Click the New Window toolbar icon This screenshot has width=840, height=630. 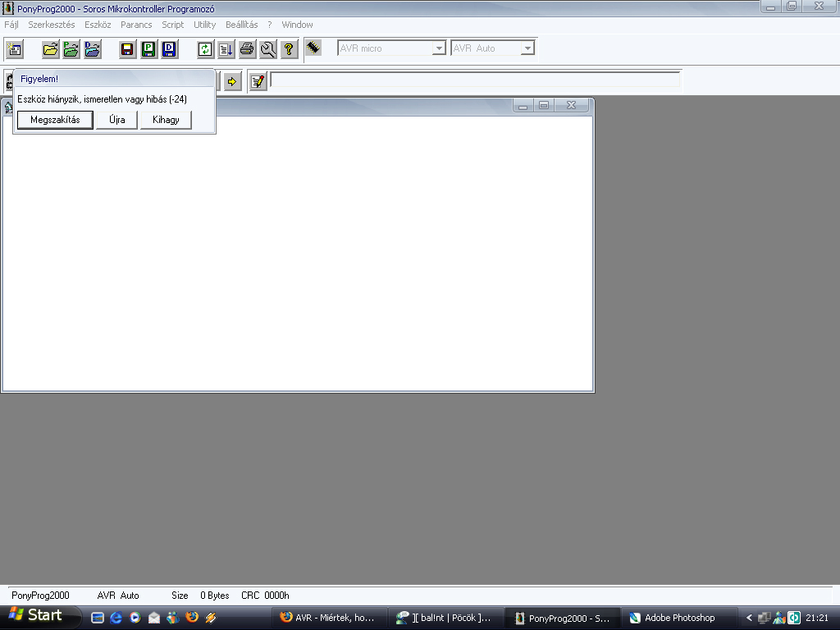[x=15, y=49]
